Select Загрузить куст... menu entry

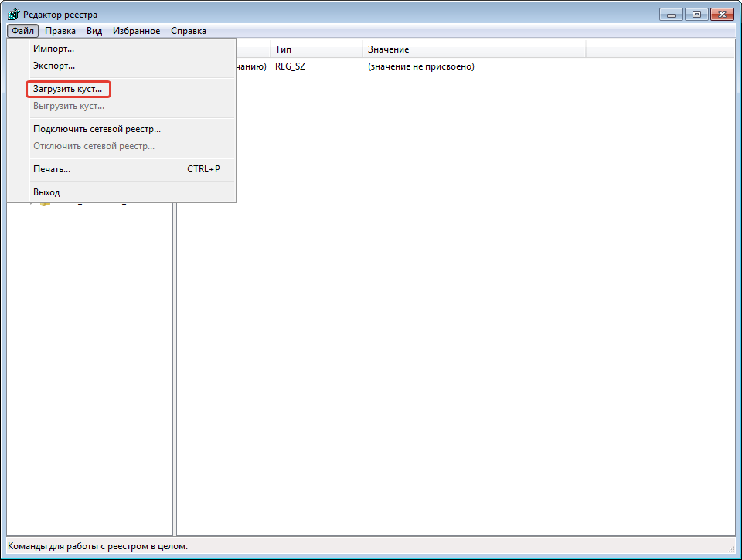click(68, 89)
